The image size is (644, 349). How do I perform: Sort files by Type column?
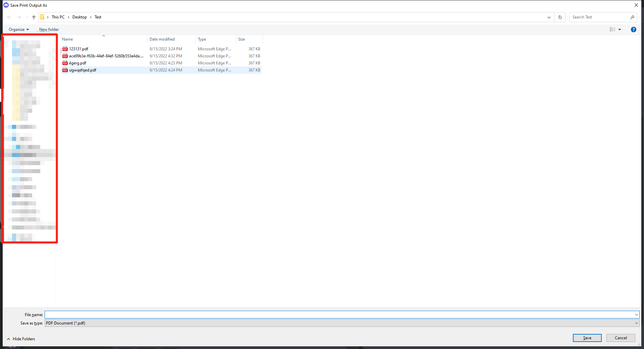pyautogui.click(x=216, y=39)
